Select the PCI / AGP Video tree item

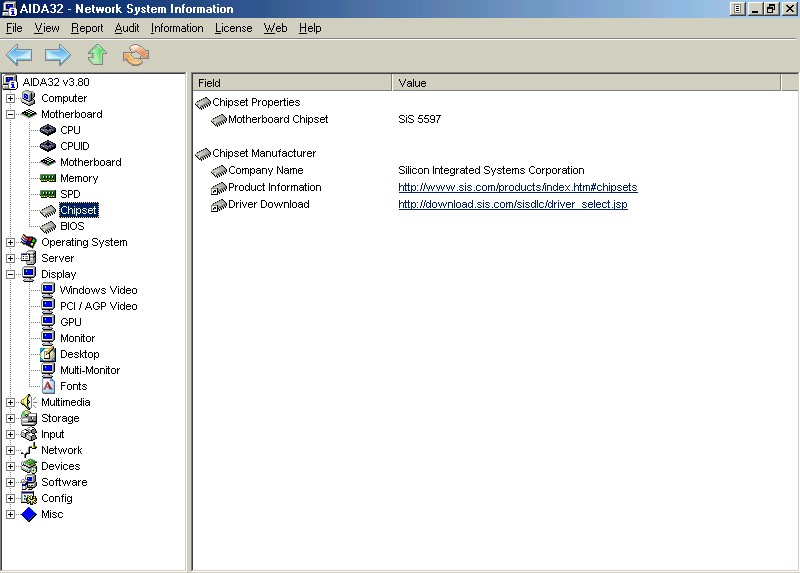click(98, 306)
